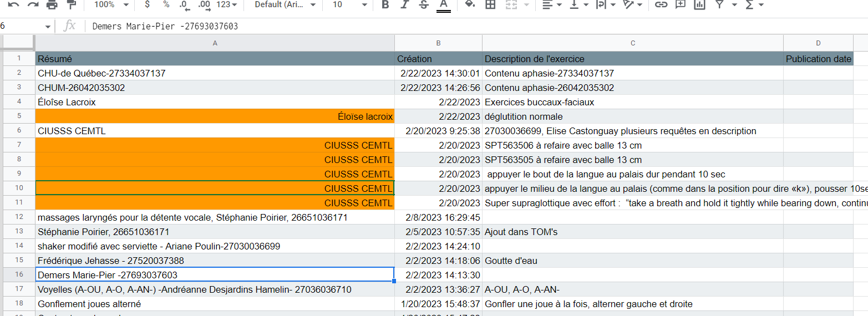Image resolution: width=868 pixels, height=316 pixels.
Task: Select cell CHU-de Québec-27334037137
Action: point(215,73)
